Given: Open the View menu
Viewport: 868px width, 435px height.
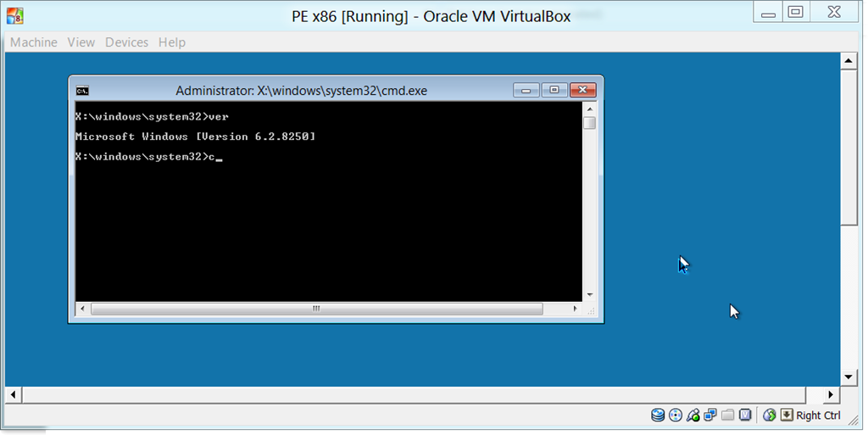Looking at the screenshot, I should tap(81, 42).
